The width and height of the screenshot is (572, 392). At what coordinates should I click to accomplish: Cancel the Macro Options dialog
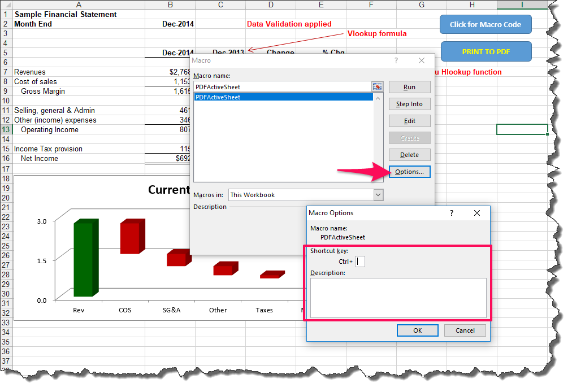tap(465, 330)
